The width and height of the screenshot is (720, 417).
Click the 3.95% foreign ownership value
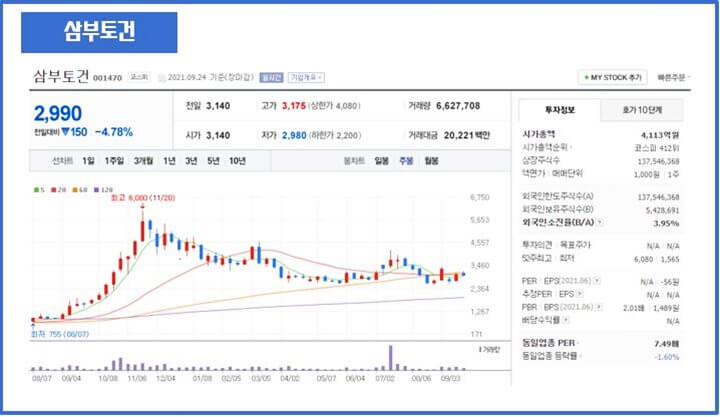click(666, 223)
